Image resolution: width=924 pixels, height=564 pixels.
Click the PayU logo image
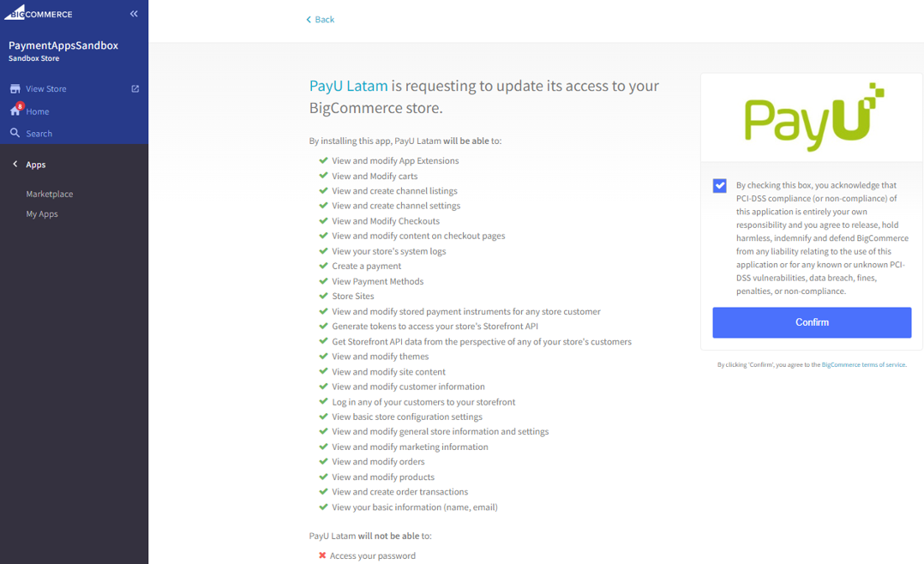point(813,117)
